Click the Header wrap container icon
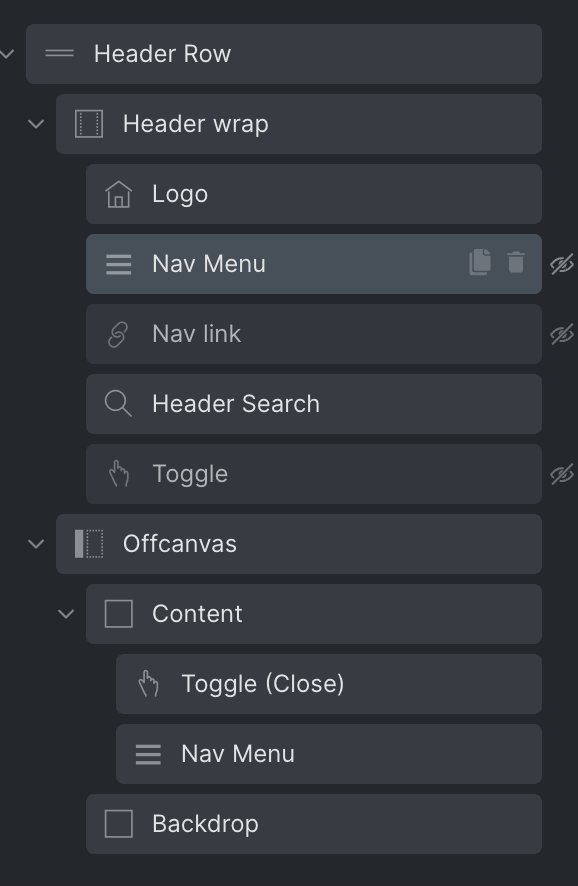 pyautogui.click(x=89, y=124)
